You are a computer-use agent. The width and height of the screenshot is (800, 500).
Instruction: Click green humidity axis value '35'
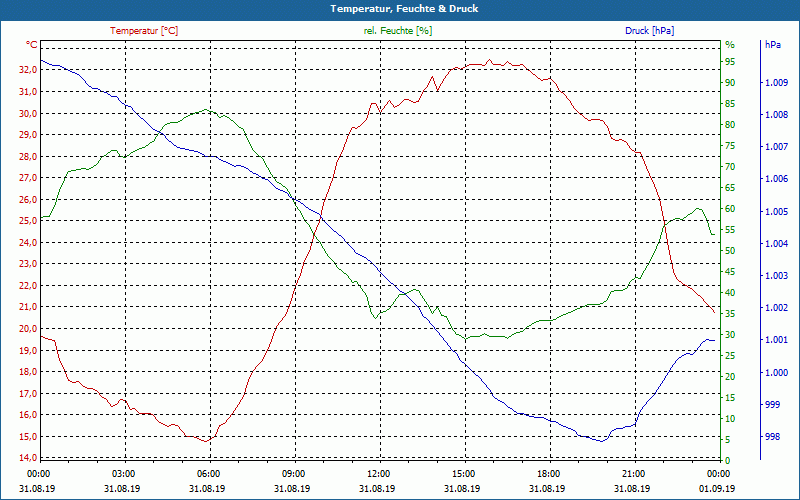(730, 314)
